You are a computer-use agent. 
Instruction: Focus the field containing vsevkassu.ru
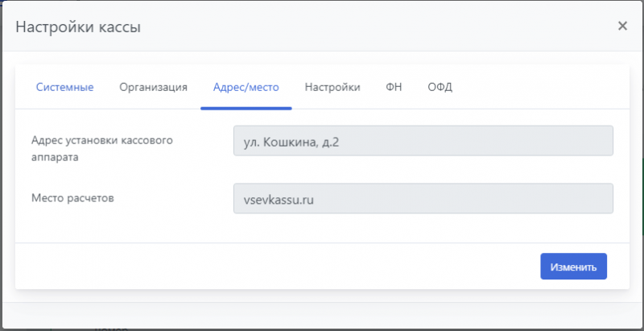click(423, 199)
